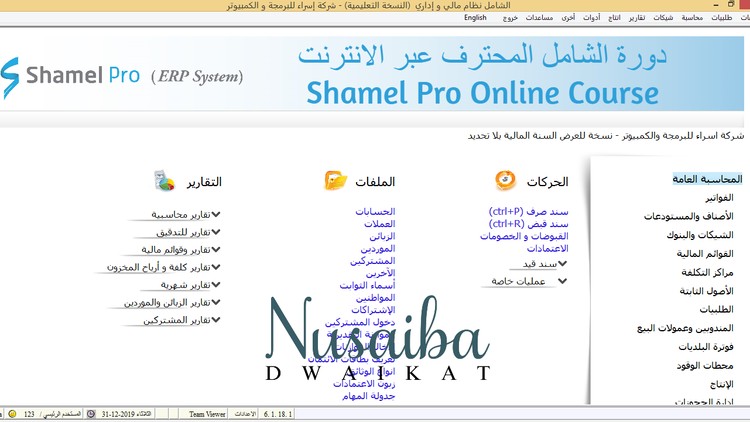Open the أسماء النوابت link
750x422 pixels.
[367, 286]
